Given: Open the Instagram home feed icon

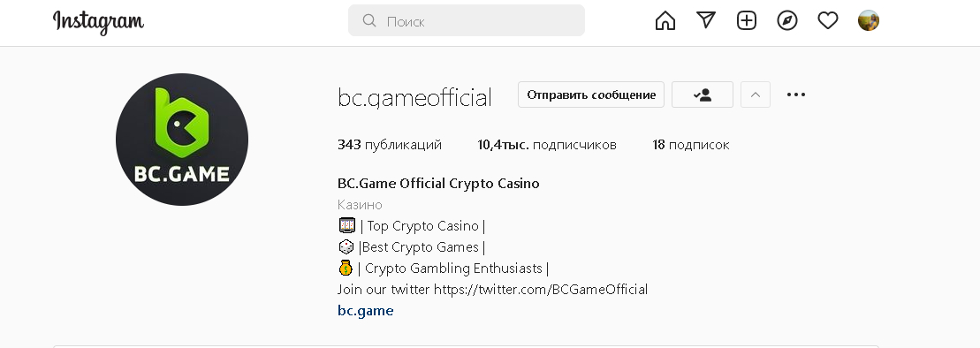Looking at the screenshot, I should (665, 20).
